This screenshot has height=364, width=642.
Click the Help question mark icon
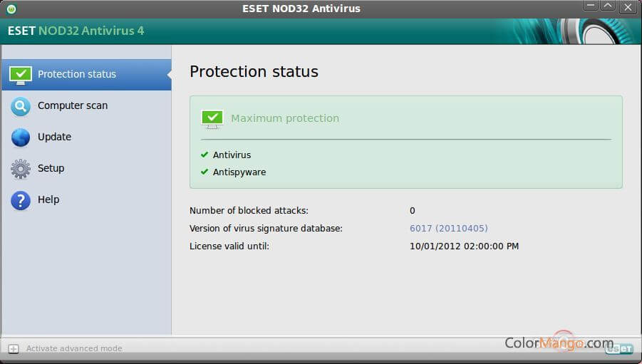pos(21,200)
